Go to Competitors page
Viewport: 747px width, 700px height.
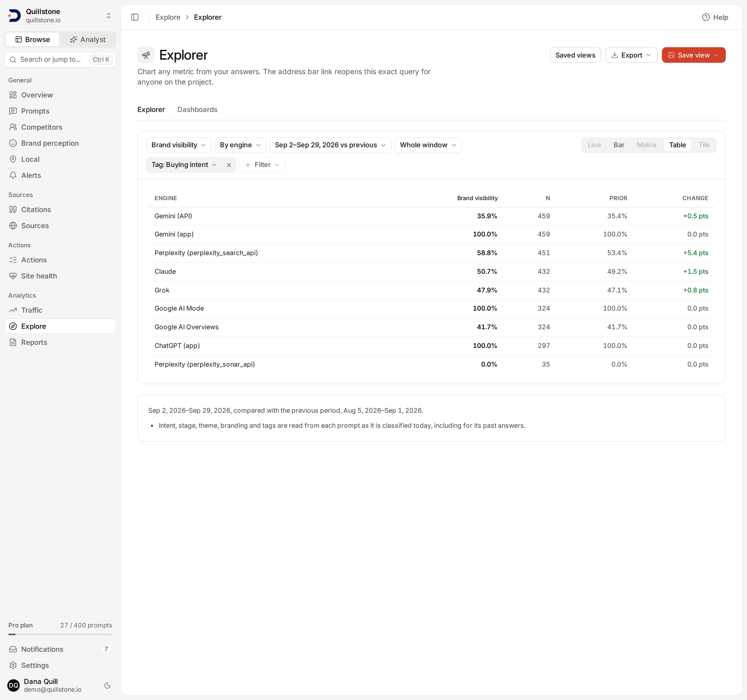pyautogui.click(x=60, y=127)
